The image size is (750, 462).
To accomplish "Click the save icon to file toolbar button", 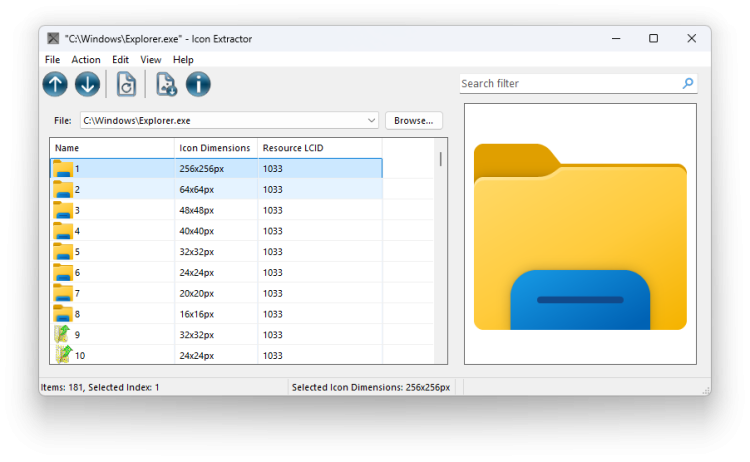I will pyautogui.click(x=166, y=85).
